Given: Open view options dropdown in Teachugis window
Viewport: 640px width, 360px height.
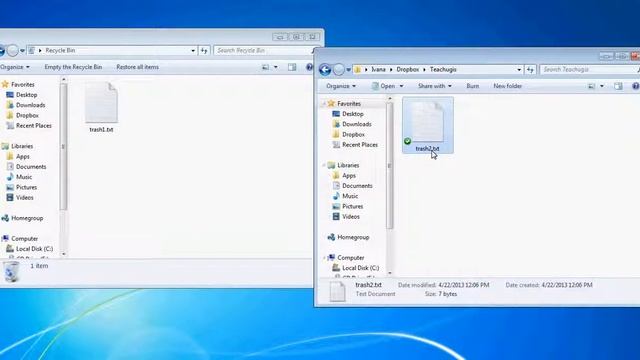Looking at the screenshot, I should tap(602, 86).
